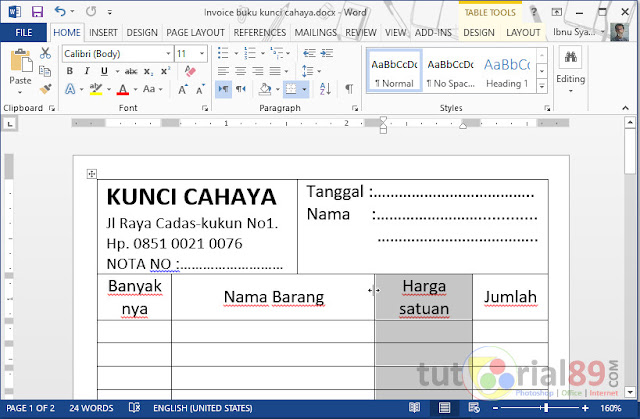Save the document with the floppy icon
This screenshot has width=640, height=419.
(x=37, y=11)
